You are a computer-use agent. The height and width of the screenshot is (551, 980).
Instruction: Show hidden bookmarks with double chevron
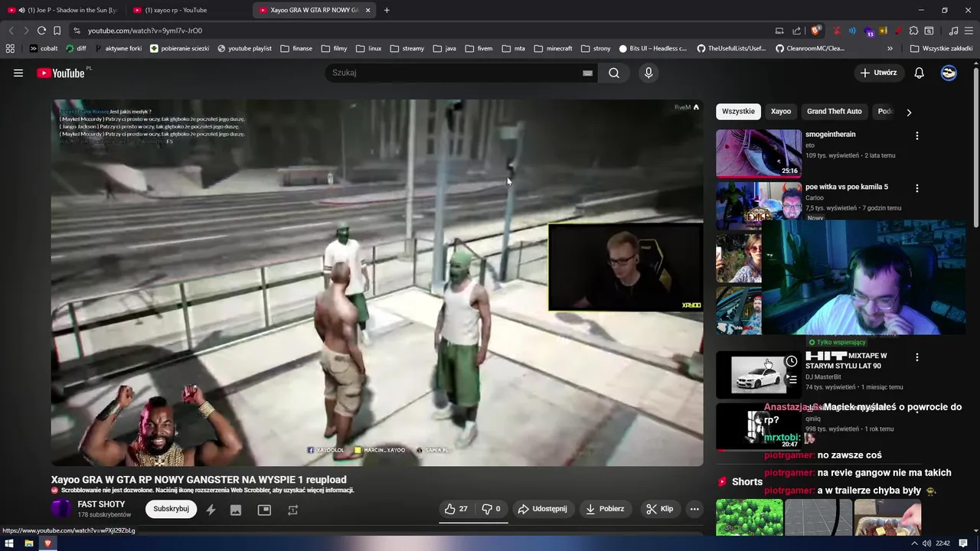coord(890,48)
